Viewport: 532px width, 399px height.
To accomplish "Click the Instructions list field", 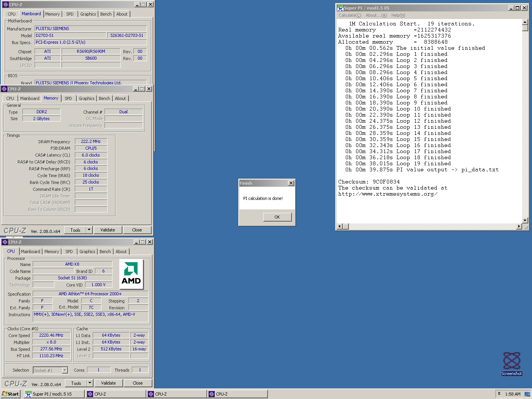I will [90, 317].
